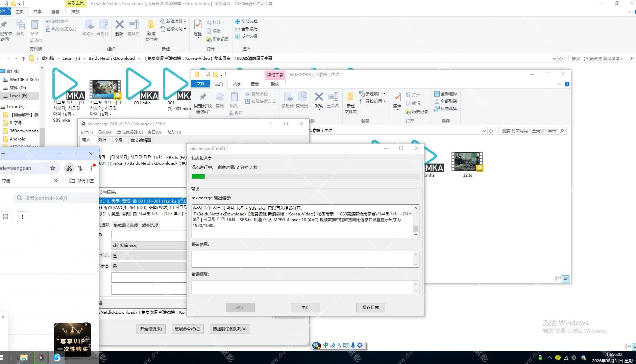Click Properties (属性) in the 秘密妈妈 Explorer ribbon
The height and width of the screenshot is (364, 636).
coord(397,101)
